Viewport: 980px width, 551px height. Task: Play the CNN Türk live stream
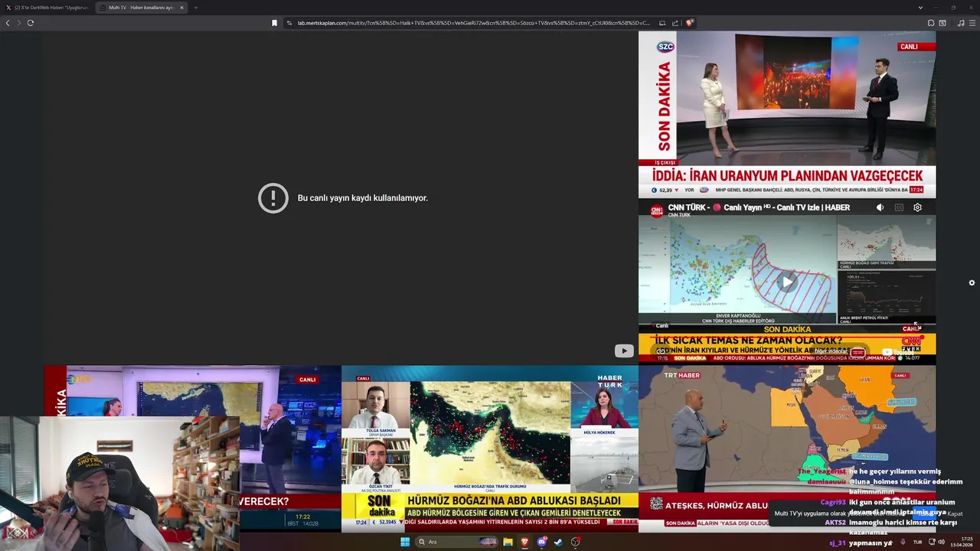[x=787, y=282]
